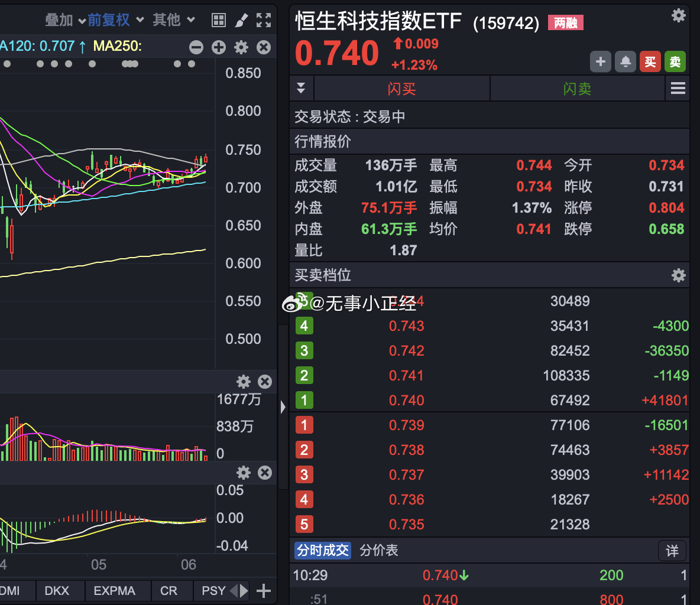Select buy level 4 price 0.736
This screenshot has width=700, height=605.
pyautogui.click(x=406, y=500)
